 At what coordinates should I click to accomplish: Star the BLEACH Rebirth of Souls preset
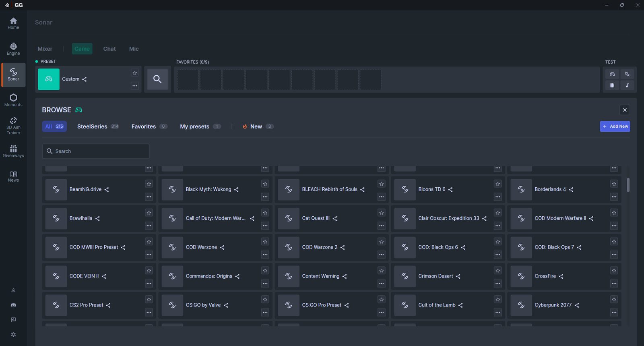click(x=381, y=184)
